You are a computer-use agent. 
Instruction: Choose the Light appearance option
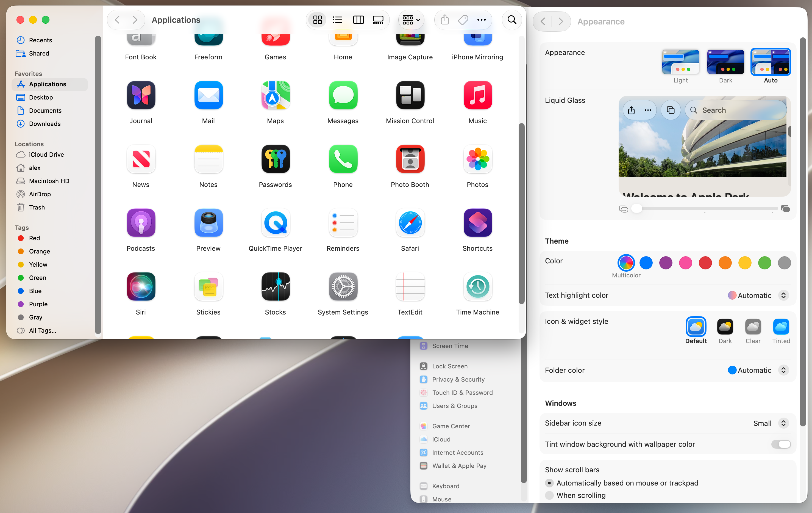pos(680,62)
